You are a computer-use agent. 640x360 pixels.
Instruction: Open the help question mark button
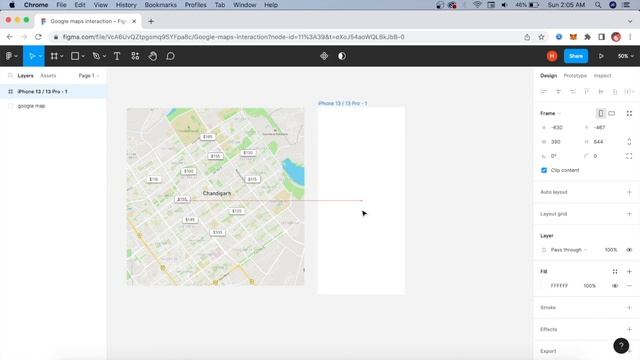coord(621,346)
